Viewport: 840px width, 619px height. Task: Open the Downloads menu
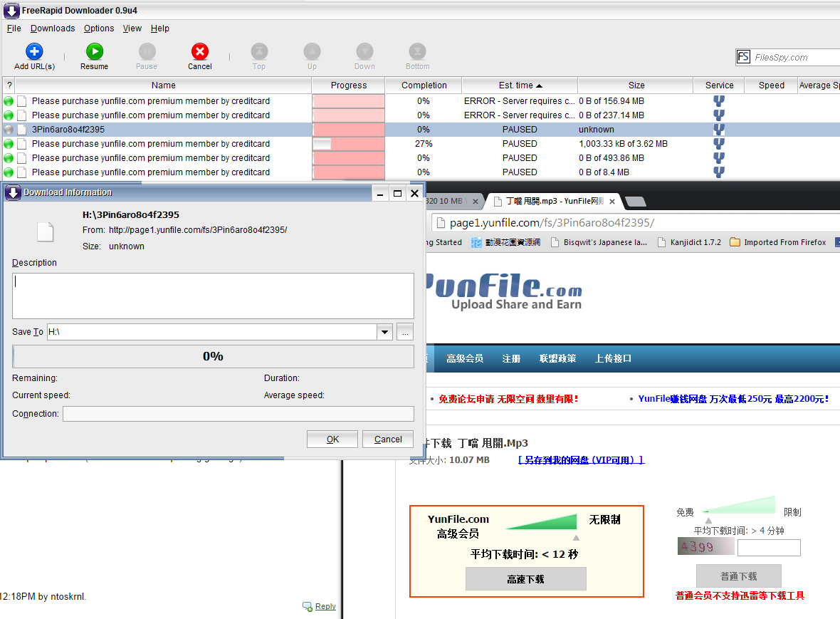[53, 28]
